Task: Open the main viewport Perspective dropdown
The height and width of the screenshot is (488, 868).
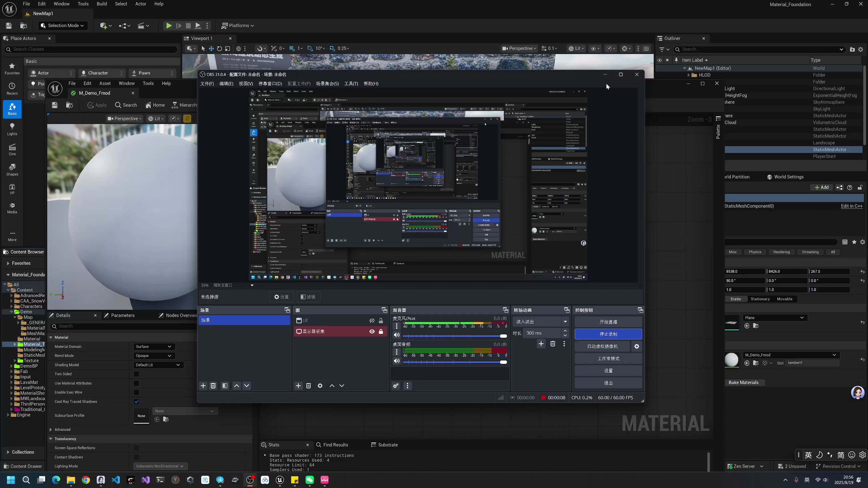Action: coord(519,49)
